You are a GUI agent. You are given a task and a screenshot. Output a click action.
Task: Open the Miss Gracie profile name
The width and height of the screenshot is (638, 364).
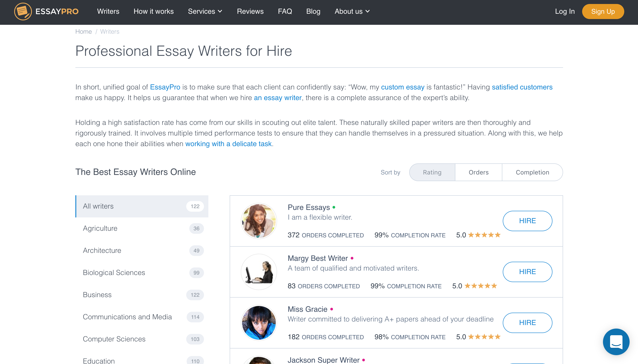pos(307,309)
